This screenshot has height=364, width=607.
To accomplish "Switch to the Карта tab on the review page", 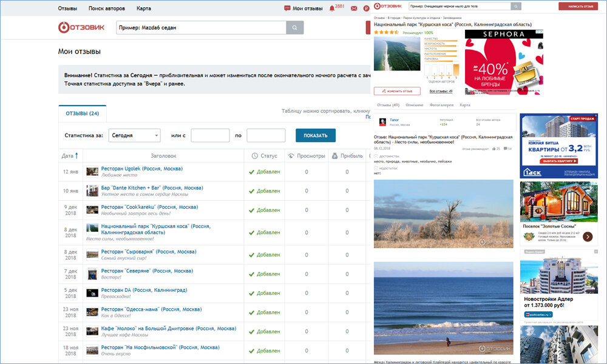I will 464,105.
